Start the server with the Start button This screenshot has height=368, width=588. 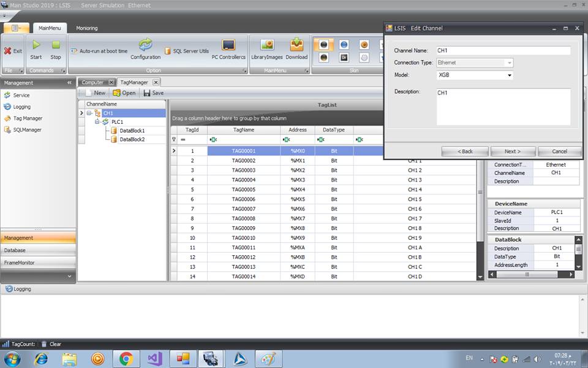(36, 50)
